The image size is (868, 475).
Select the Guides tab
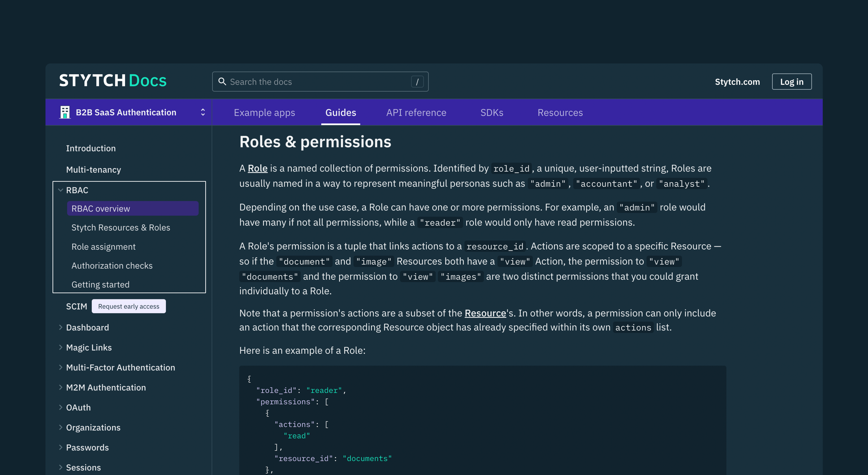click(340, 112)
